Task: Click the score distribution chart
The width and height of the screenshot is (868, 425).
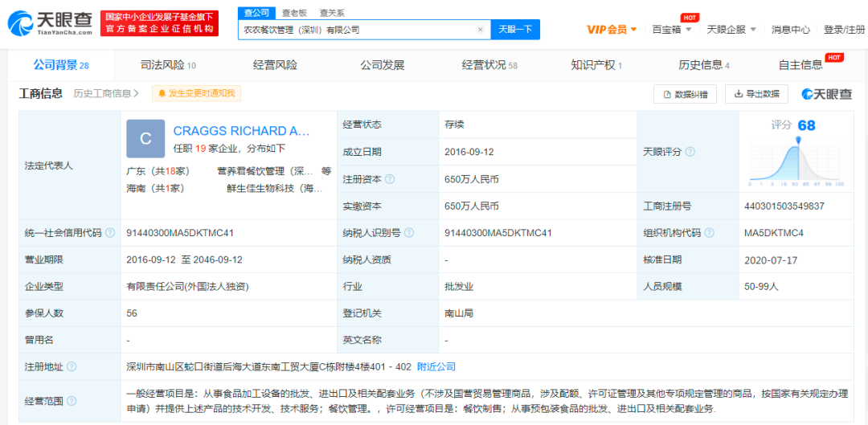Action: pos(796,161)
